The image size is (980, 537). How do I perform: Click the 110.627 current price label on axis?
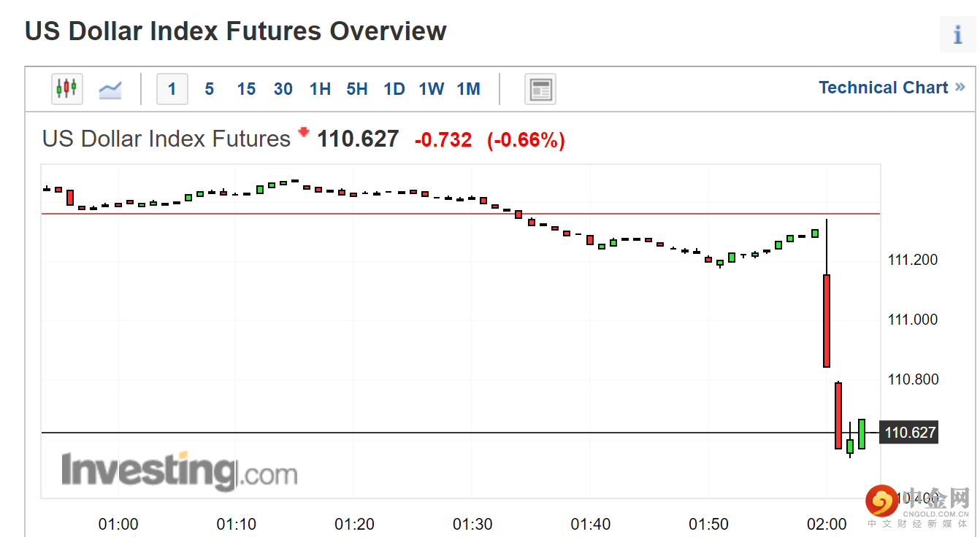click(x=910, y=433)
